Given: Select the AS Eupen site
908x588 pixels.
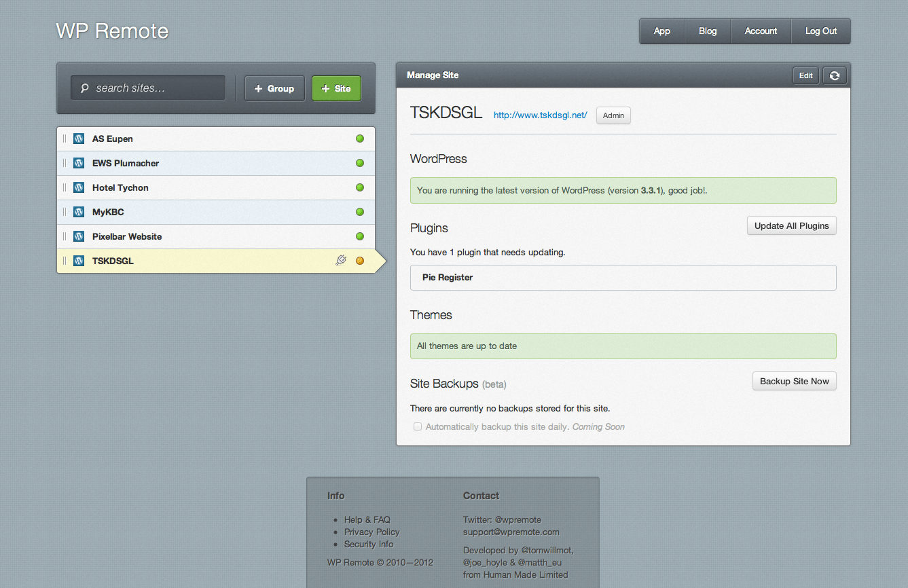Looking at the screenshot, I should pos(216,139).
